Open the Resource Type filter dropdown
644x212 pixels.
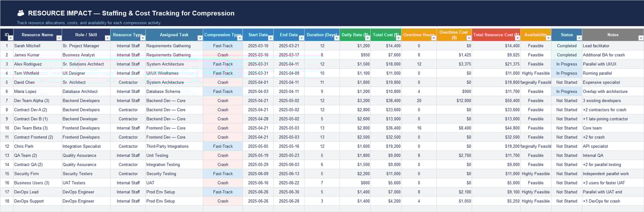pos(143,38)
